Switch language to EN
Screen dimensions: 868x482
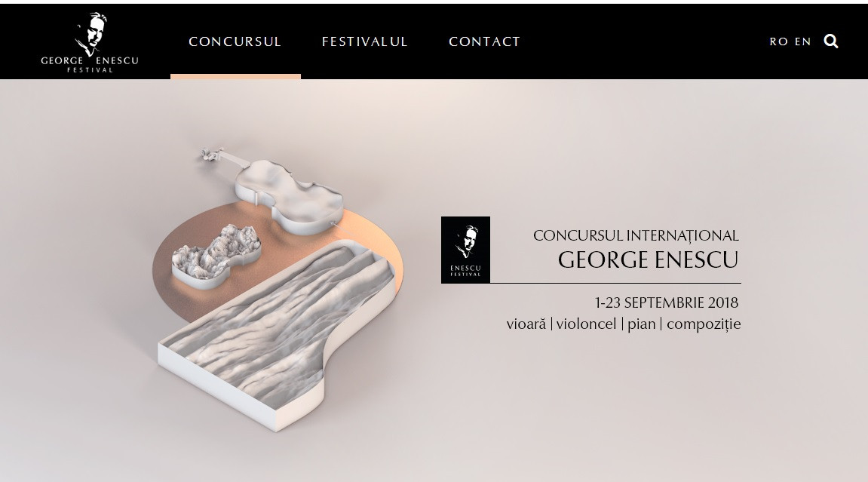pyautogui.click(x=803, y=41)
